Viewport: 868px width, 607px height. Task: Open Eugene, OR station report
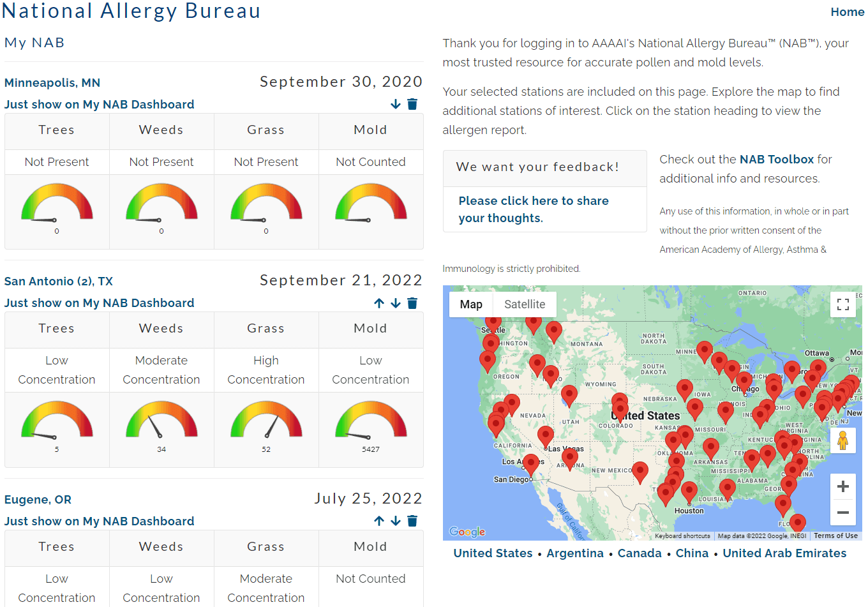coord(38,499)
